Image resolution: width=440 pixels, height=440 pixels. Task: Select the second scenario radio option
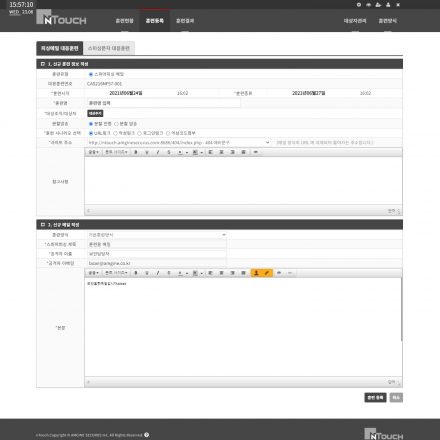[115, 133]
